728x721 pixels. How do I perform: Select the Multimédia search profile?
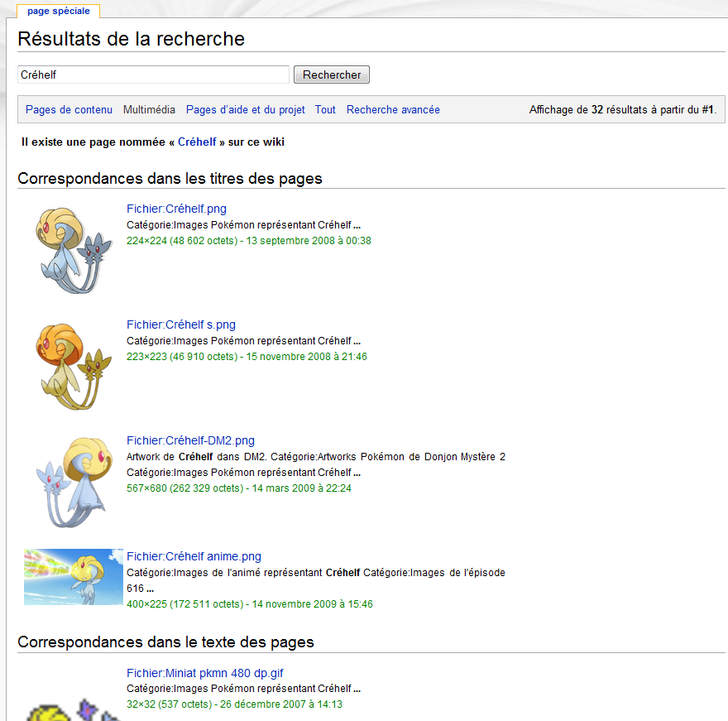click(149, 109)
